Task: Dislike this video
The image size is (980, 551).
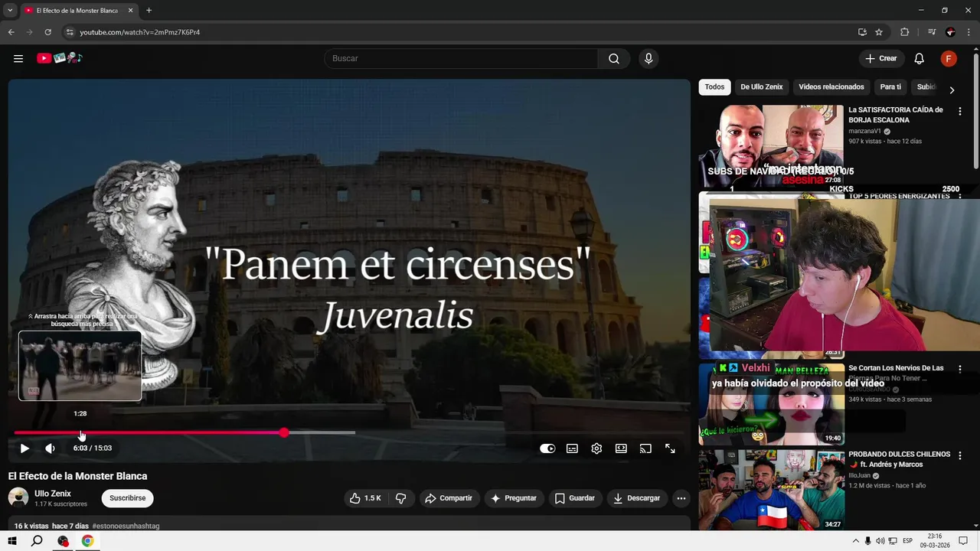Action: click(400, 498)
